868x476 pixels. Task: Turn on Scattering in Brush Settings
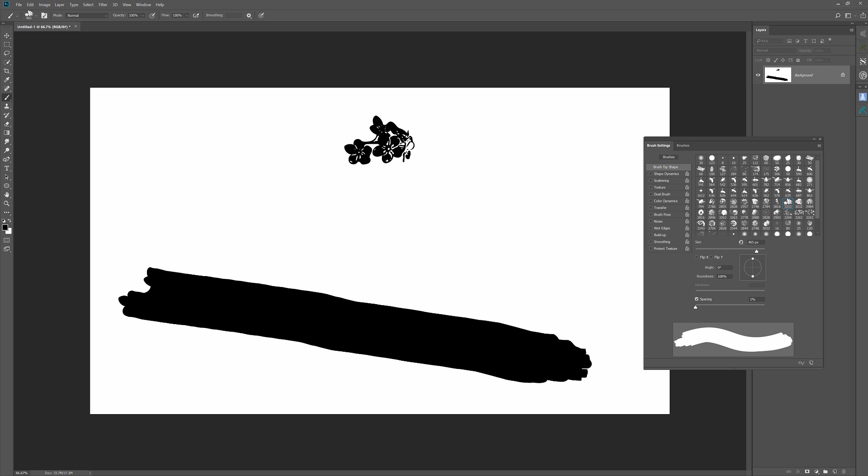point(651,181)
